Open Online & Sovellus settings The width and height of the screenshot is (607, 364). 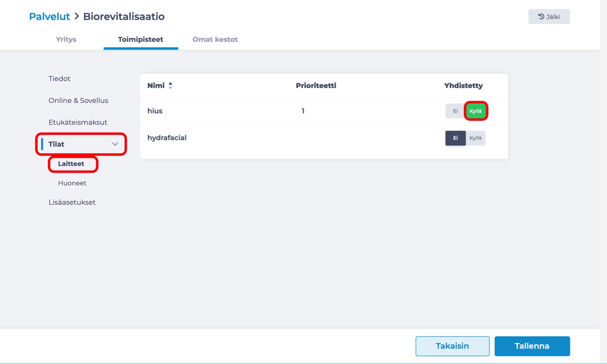[x=78, y=100]
